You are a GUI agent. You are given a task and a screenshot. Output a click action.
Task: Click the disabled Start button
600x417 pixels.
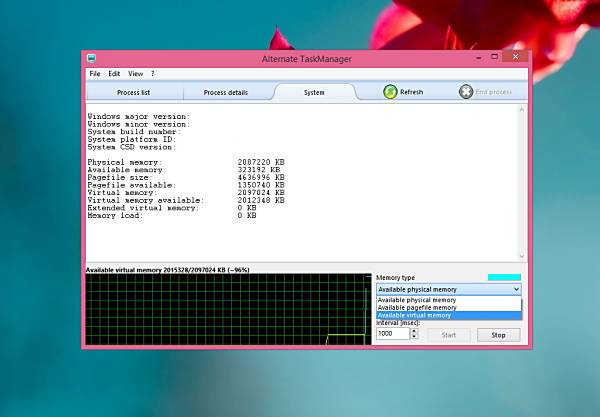click(448, 335)
